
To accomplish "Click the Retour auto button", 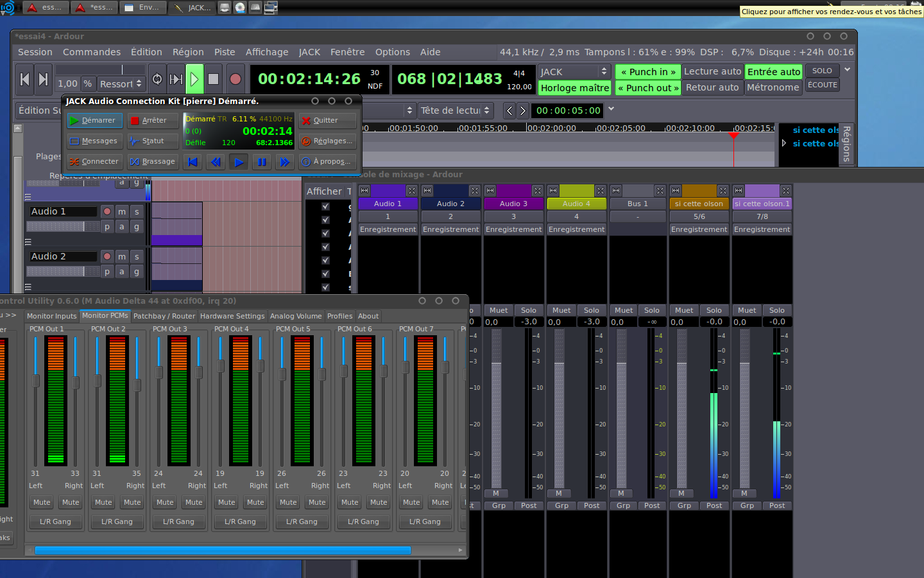I will [x=712, y=87].
